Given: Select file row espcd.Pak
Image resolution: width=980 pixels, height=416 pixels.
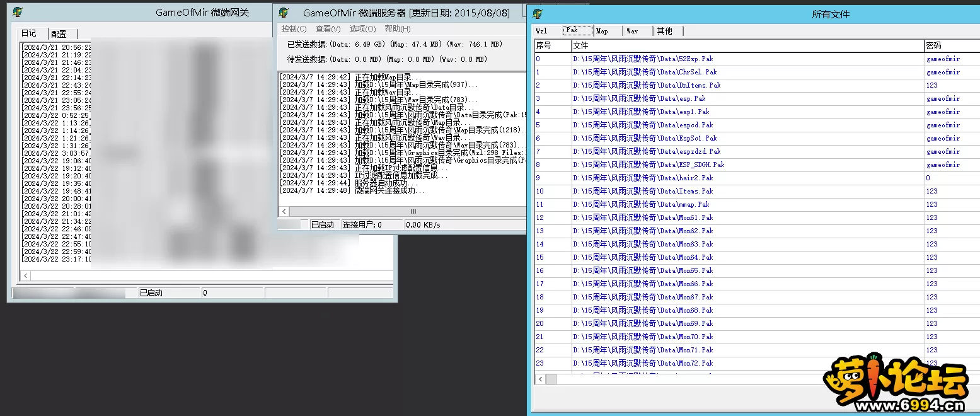Looking at the screenshot, I should [756, 125].
